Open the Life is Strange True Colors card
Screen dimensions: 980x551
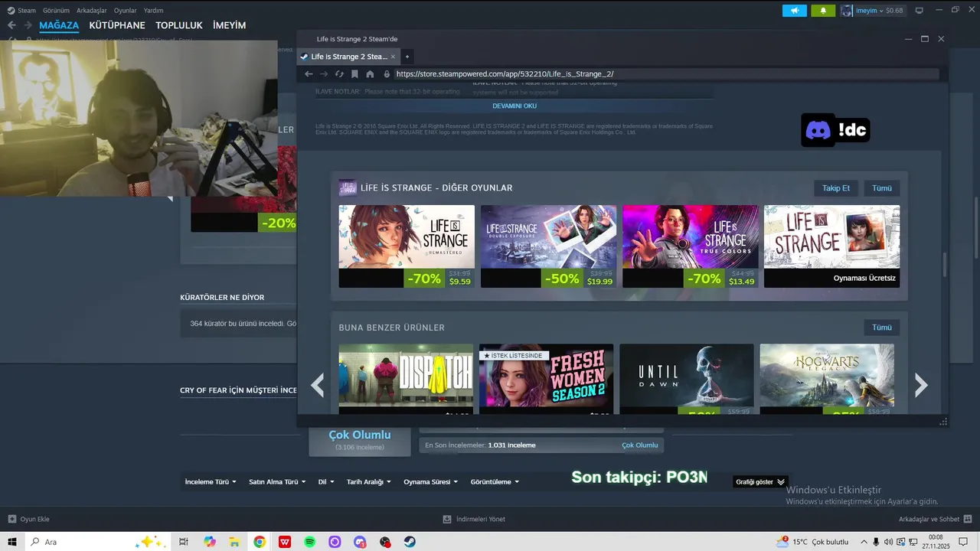[690, 246]
